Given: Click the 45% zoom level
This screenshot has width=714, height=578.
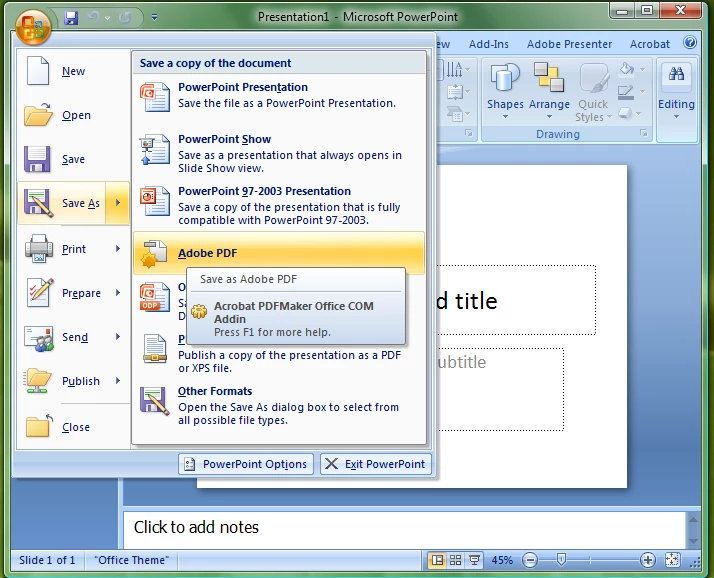Looking at the screenshot, I should [502, 560].
